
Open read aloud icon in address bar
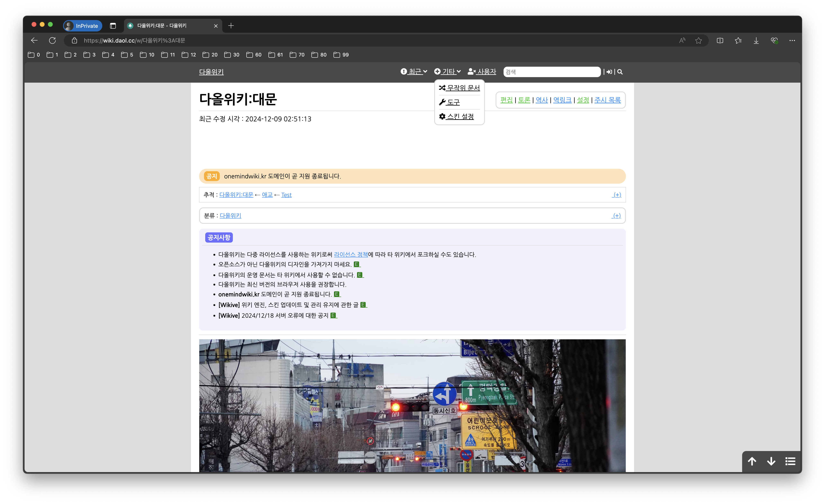click(682, 40)
